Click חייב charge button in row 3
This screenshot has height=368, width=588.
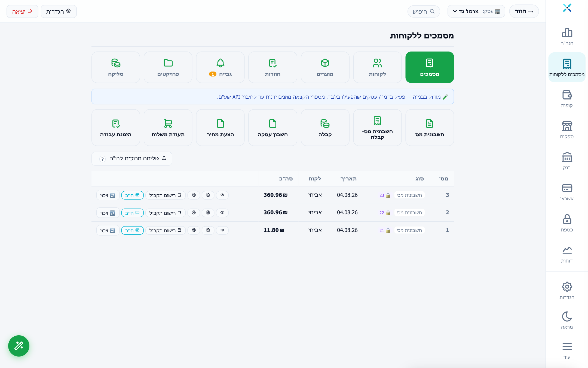(132, 195)
